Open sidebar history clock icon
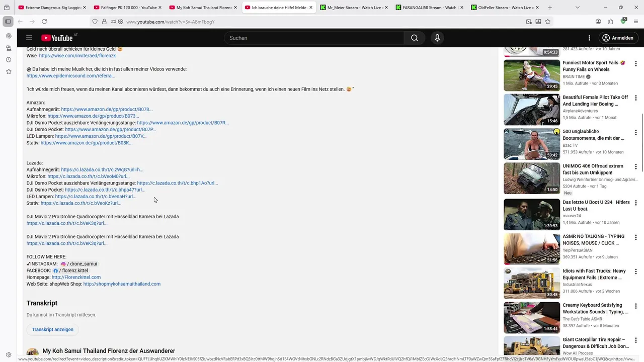Image resolution: width=644 pixels, height=362 pixels. coord(9,60)
